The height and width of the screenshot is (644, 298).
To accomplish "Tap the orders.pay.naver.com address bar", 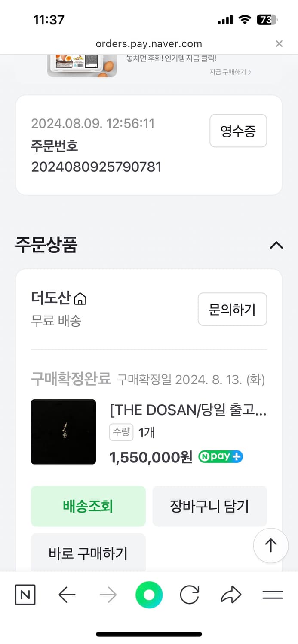I will [x=149, y=43].
